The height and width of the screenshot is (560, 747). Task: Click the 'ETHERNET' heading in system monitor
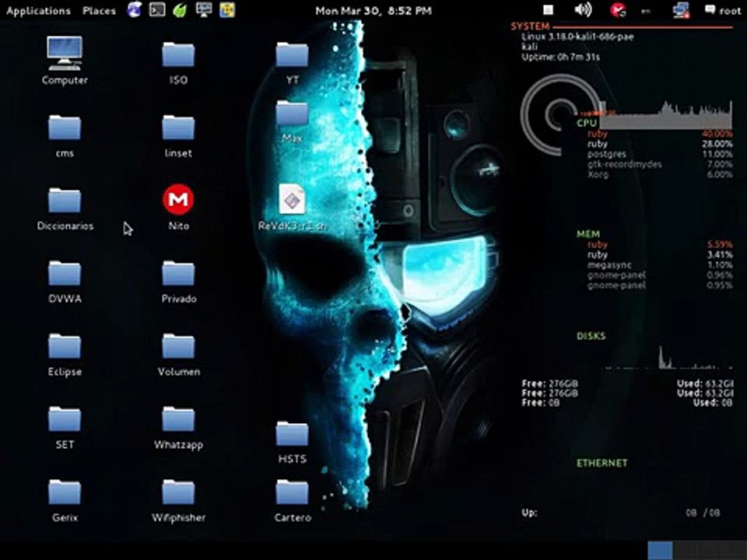coord(602,463)
